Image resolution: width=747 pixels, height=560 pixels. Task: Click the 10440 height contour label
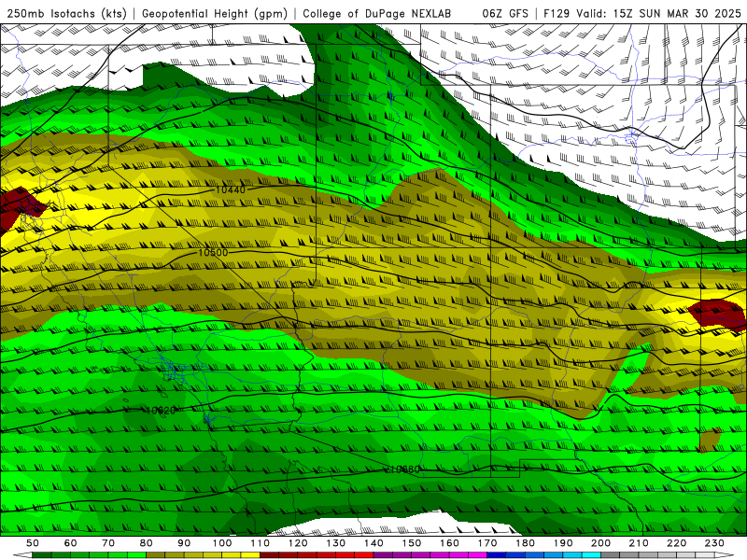pyautogui.click(x=231, y=190)
